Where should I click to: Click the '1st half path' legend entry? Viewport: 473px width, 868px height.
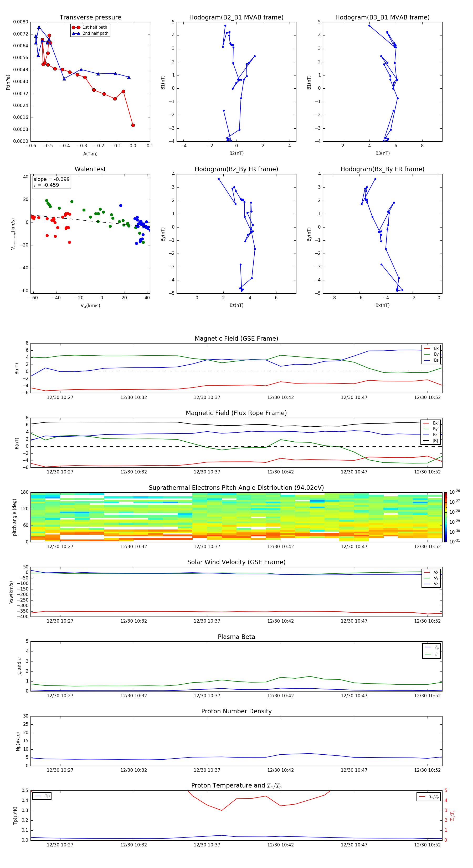[90, 27]
